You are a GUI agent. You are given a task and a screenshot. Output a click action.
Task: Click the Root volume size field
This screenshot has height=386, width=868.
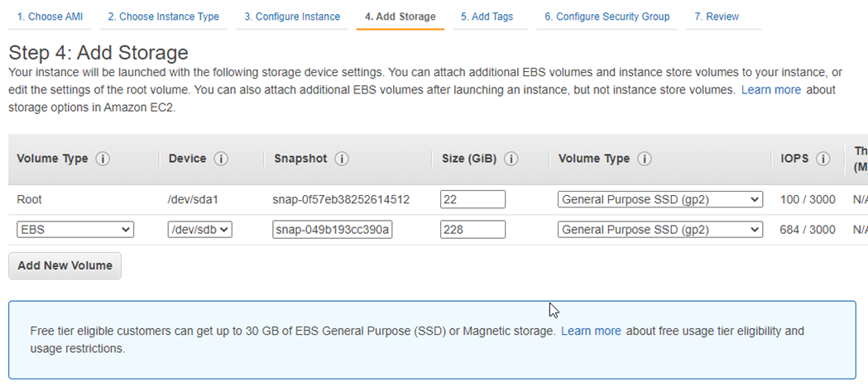click(x=472, y=199)
